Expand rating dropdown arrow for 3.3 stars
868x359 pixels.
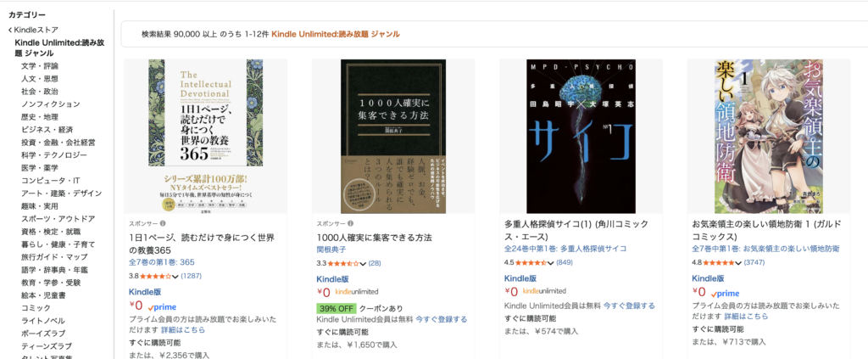(363, 263)
